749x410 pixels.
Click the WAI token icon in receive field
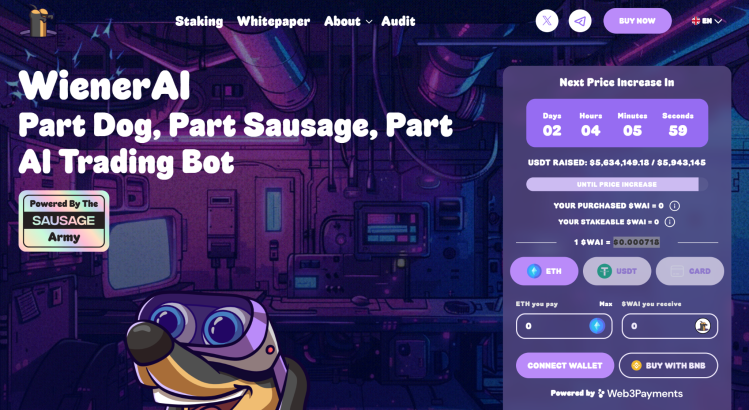coord(702,326)
